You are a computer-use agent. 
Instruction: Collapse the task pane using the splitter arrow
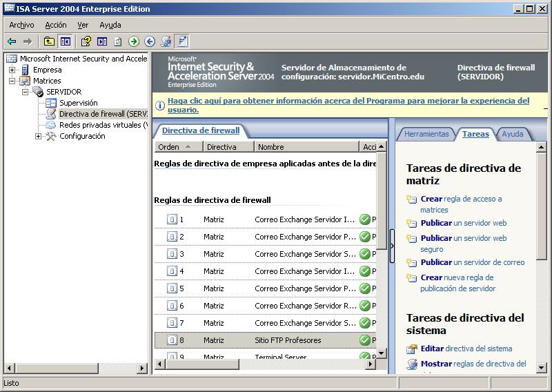(x=392, y=246)
